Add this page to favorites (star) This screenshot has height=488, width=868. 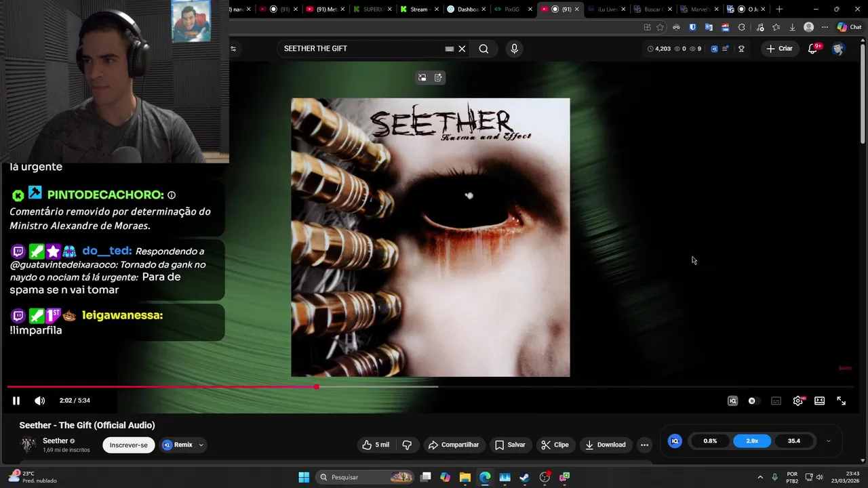(x=660, y=27)
